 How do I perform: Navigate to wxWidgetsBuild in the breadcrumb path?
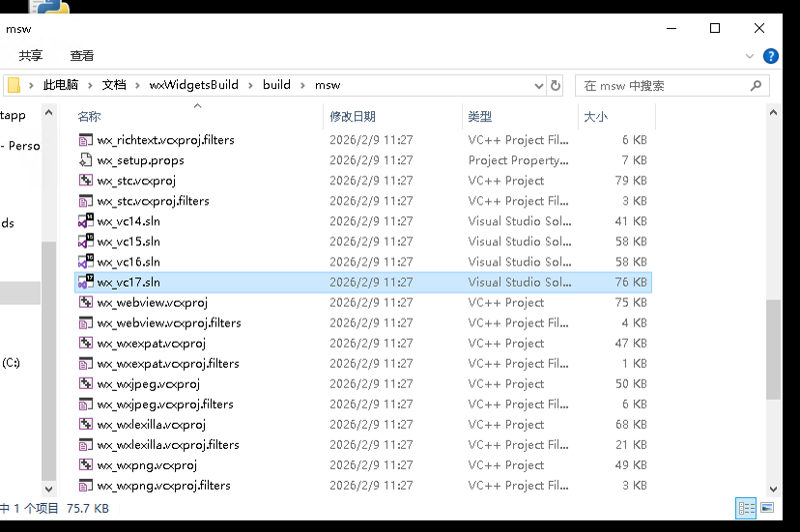pos(194,85)
